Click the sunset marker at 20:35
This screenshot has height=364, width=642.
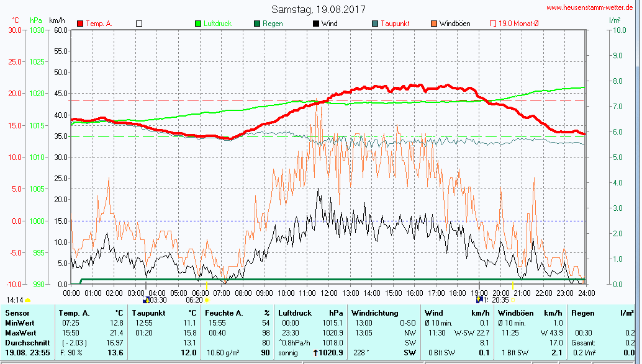(x=513, y=300)
